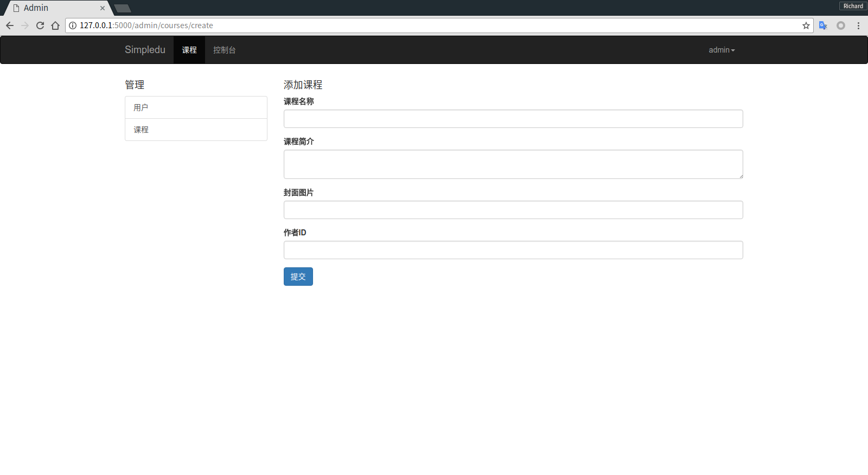The height and width of the screenshot is (475, 868).
Task: Go back with browser back arrow
Action: point(10,25)
